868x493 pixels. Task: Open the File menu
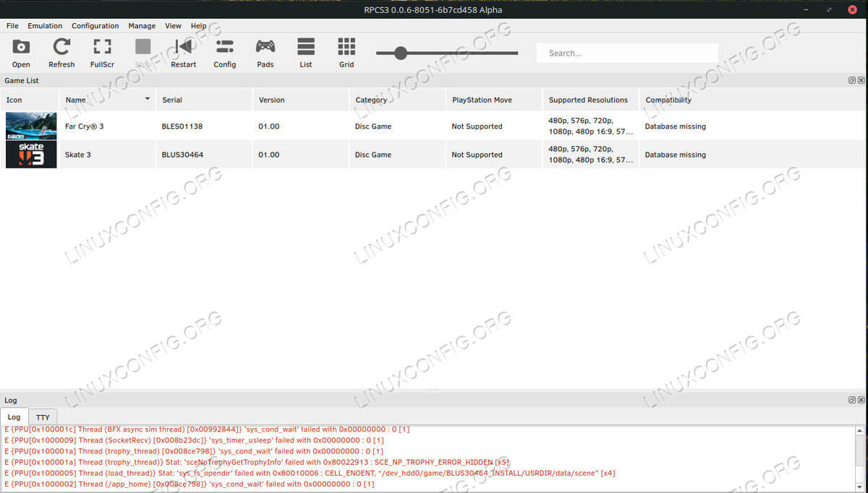click(12, 25)
